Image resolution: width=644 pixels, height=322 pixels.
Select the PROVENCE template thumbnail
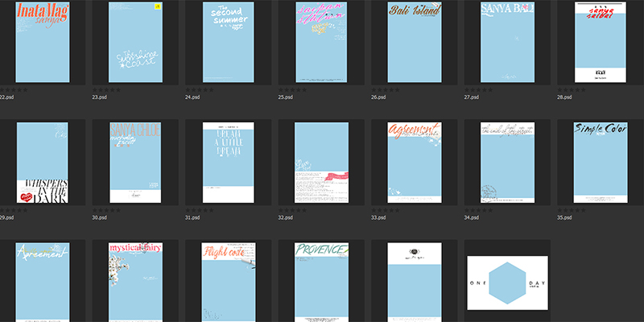pos(321,283)
